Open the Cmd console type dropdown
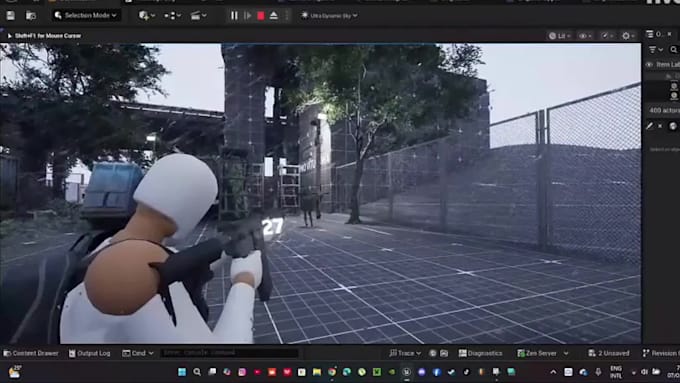 coord(138,353)
